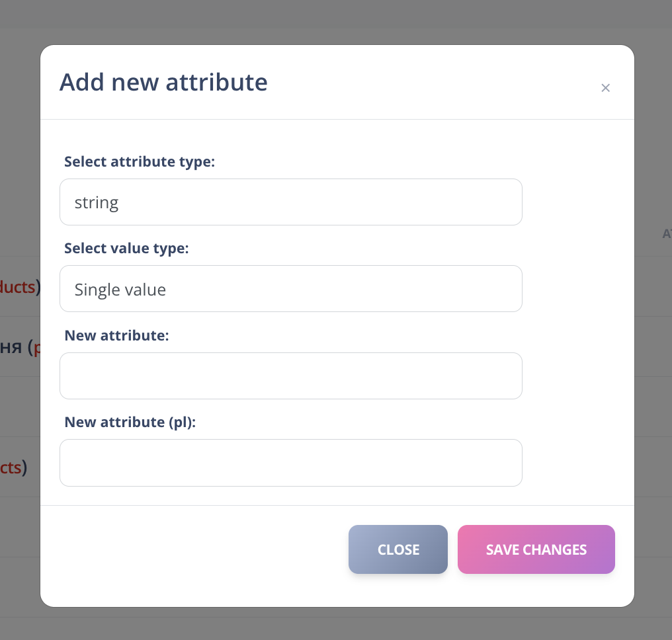Focus the New attribute text field
This screenshot has width=672, height=640.
click(291, 376)
